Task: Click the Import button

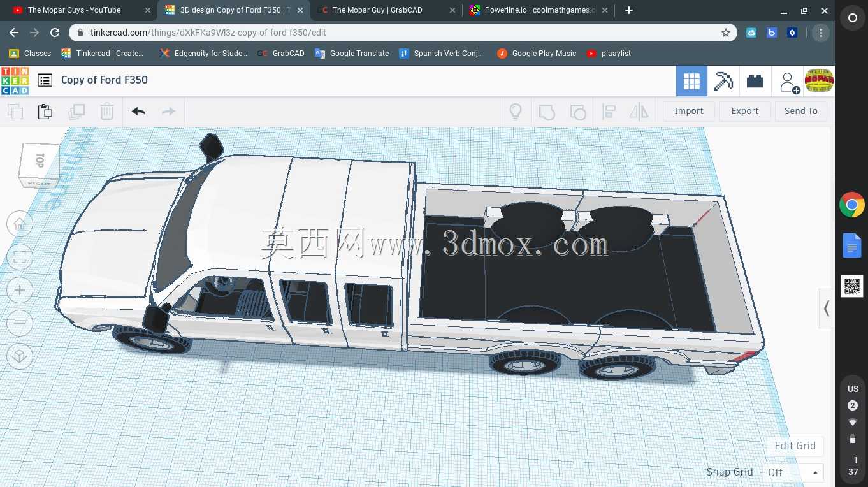Action: [x=689, y=111]
